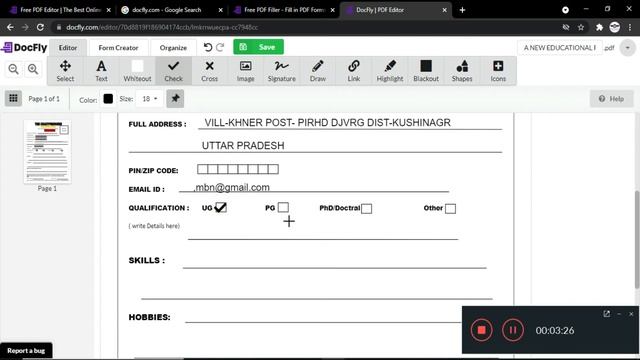Viewport: 640px width, 360px height.
Task: Click the vertical page scrollbar
Action: [x=637, y=240]
